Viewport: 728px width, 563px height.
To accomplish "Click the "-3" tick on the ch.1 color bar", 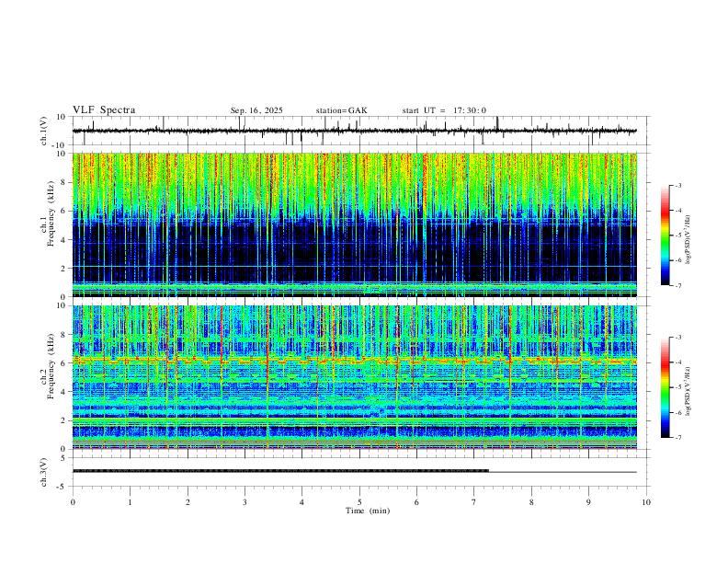I will click(677, 185).
